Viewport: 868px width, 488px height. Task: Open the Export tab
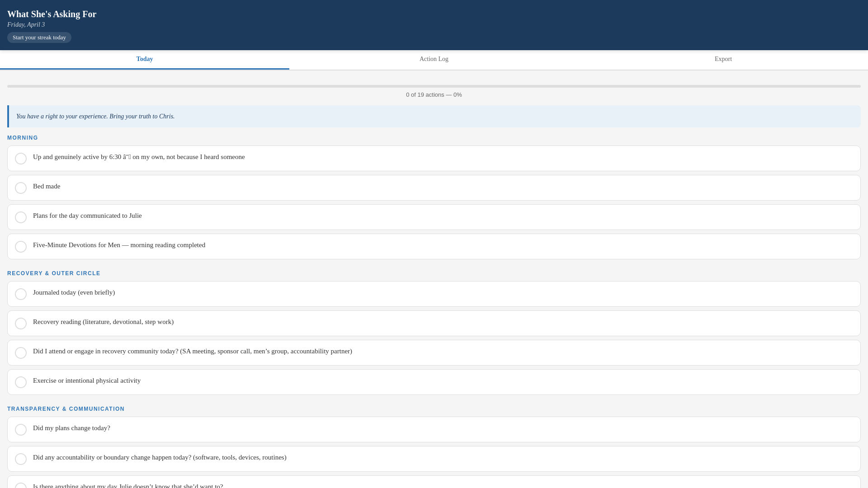[x=723, y=59]
